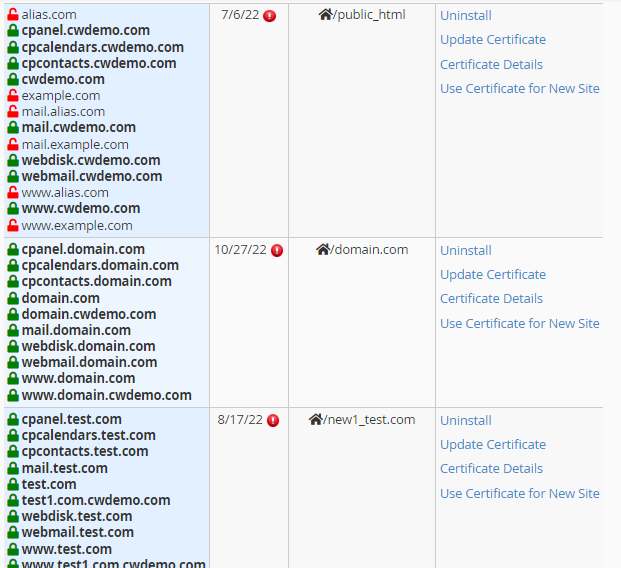View Certificate Details for /public_html
Screen dimensions: 621x568
pyautogui.click(x=491, y=65)
